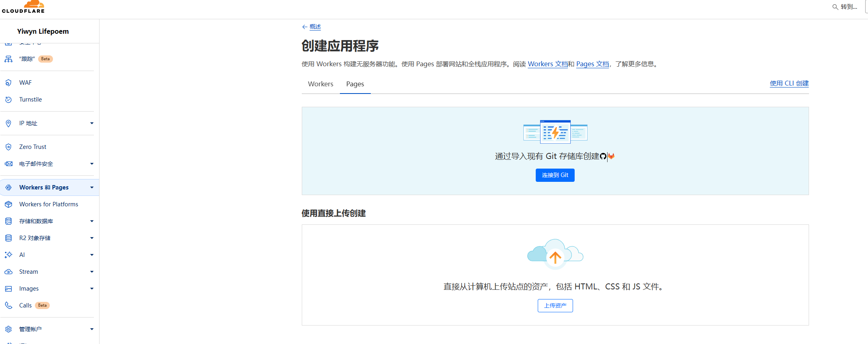Viewport: 868px width, 344px height.
Task: Expand the Stream section arrow
Action: click(92, 272)
